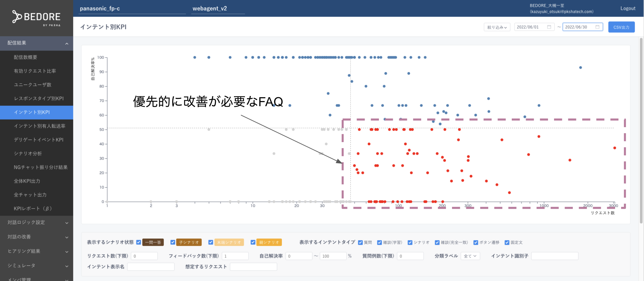Image resolution: width=644 pixels, height=281 pixels.
Task: Open calendar icon on start date 2022/06/01
Action: pyautogui.click(x=549, y=27)
